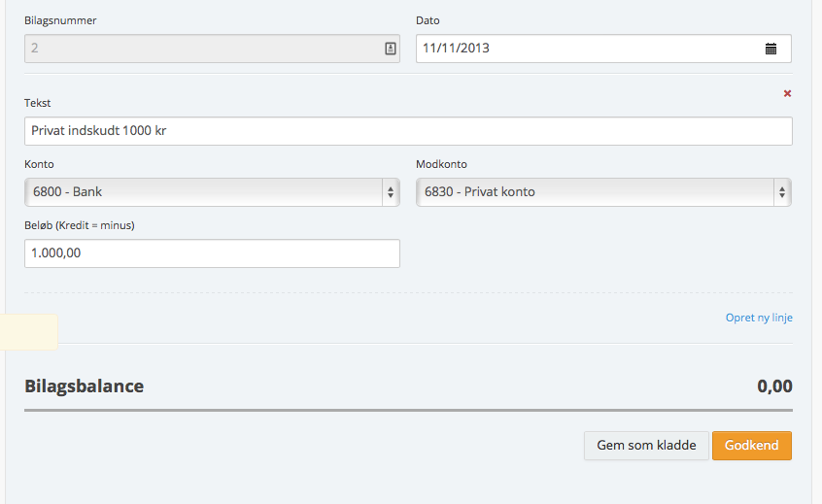The height and width of the screenshot is (504, 822).
Task: Click the Dato field showing 11/11/2013
Action: pyautogui.click(x=583, y=48)
